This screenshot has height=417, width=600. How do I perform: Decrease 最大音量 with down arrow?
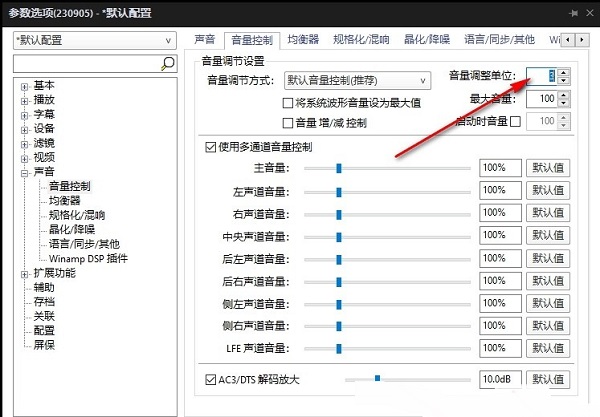pos(563,103)
